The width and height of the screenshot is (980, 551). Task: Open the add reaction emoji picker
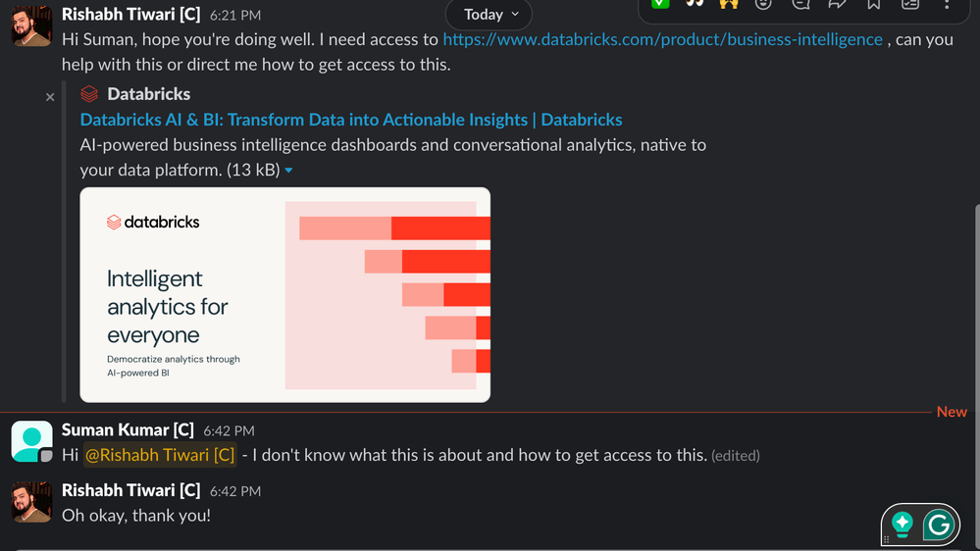(x=764, y=4)
